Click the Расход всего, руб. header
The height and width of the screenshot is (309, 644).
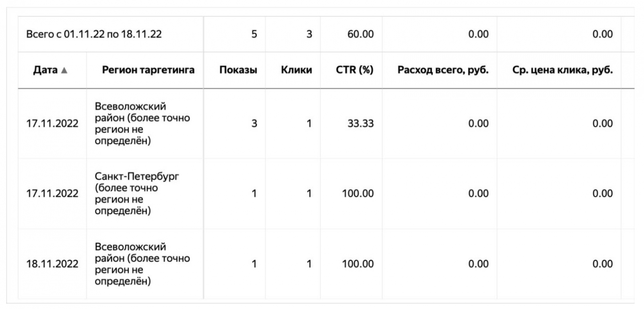coord(443,70)
